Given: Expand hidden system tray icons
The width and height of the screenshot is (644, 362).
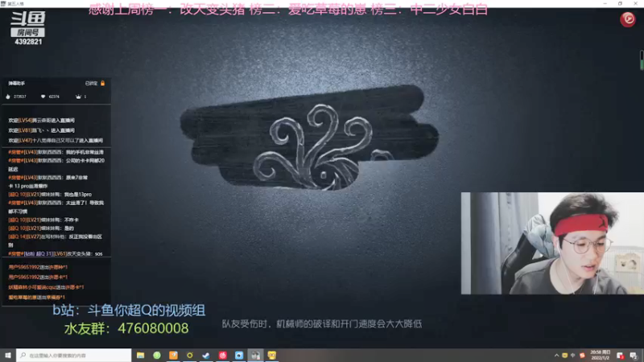Looking at the screenshot, I should 556,356.
